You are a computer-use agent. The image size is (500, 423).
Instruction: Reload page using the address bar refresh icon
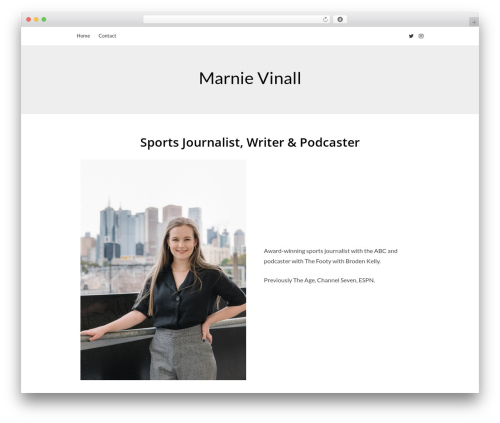tap(325, 20)
